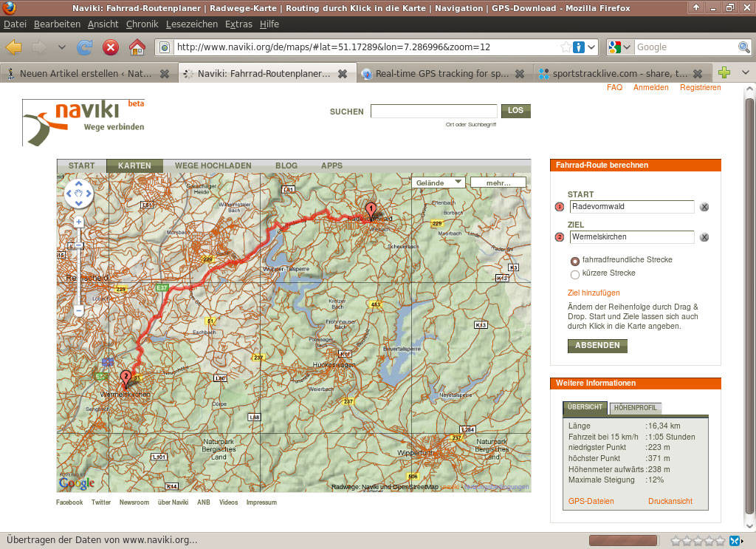Click the red stop loading icon
This screenshot has height=549, width=756.
pos(111,47)
